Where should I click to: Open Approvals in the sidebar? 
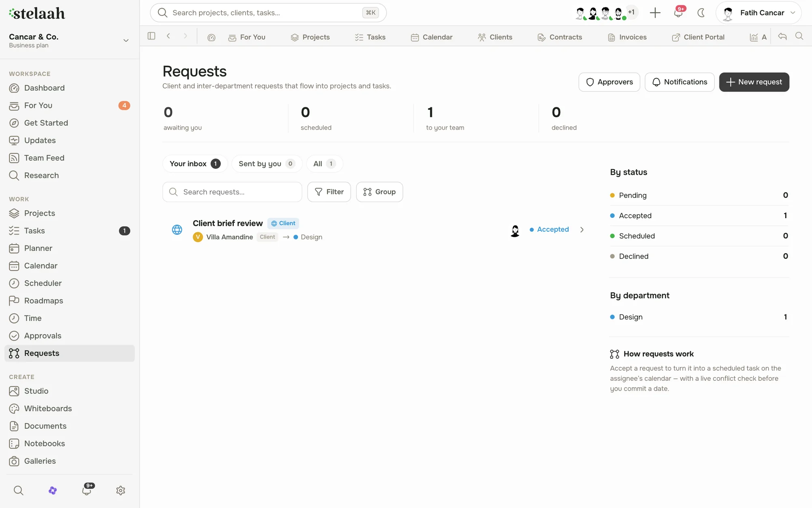click(69, 335)
